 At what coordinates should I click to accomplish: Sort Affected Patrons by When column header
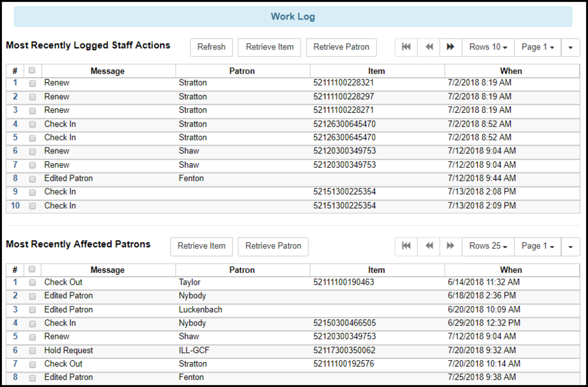511,270
